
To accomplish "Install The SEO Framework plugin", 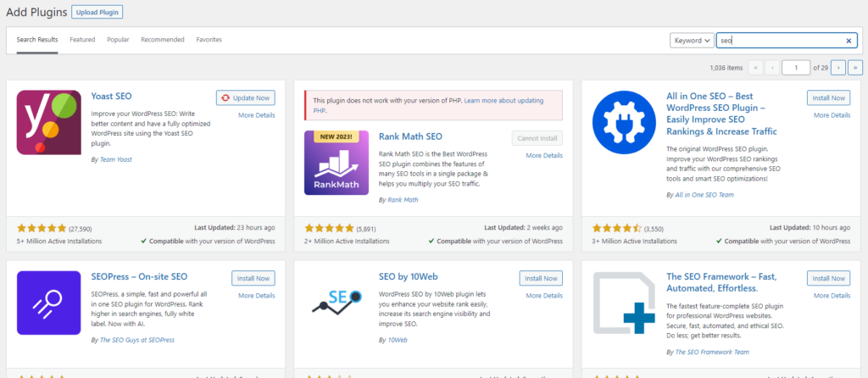I will [x=829, y=278].
